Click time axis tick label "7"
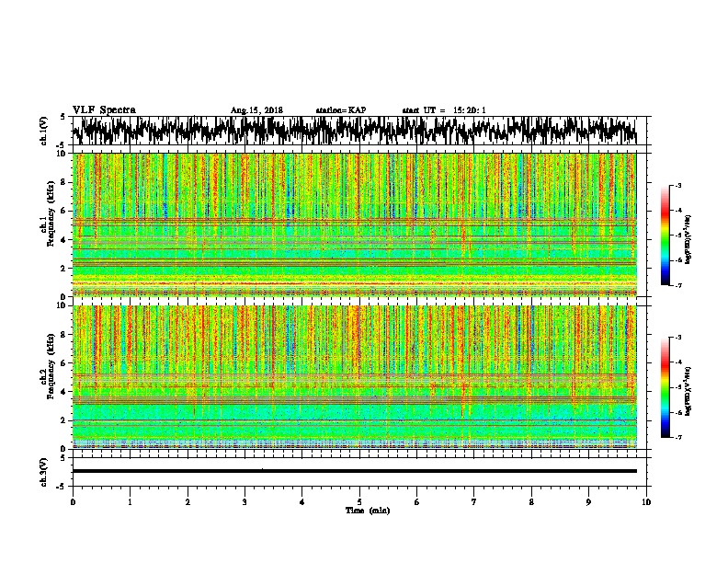 point(474,502)
